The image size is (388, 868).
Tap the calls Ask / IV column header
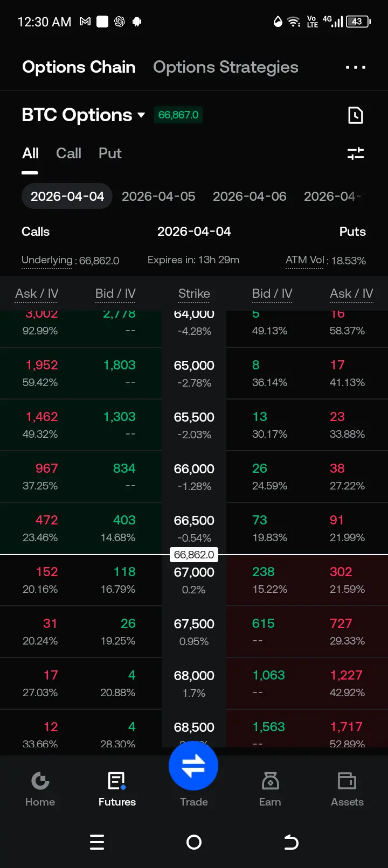pos(37,293)
